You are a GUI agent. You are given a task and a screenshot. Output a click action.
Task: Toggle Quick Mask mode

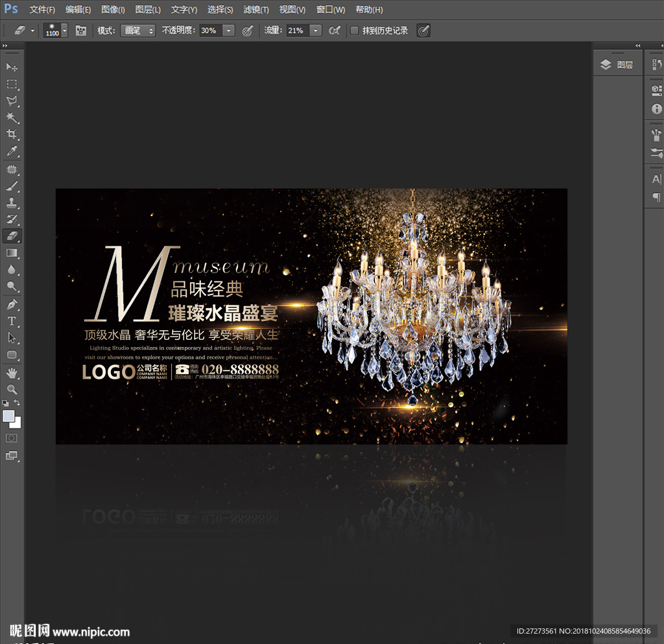[x=12, y=438]
